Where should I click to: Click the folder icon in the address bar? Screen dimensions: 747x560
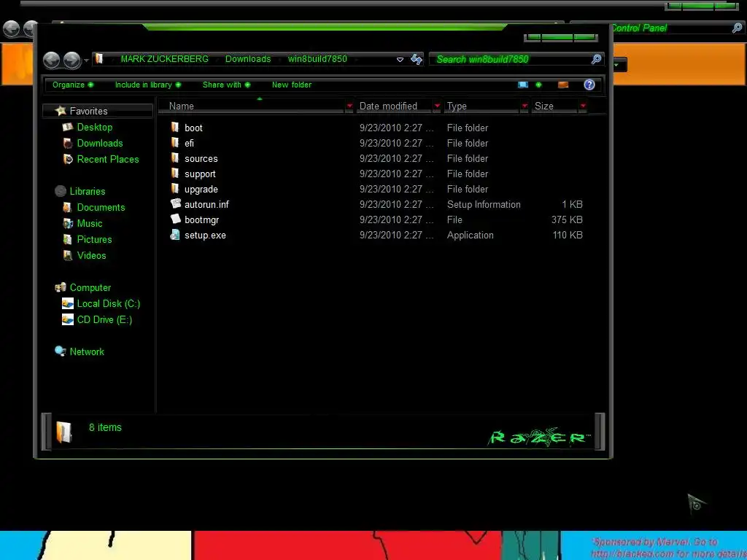[x=99, y=58]
